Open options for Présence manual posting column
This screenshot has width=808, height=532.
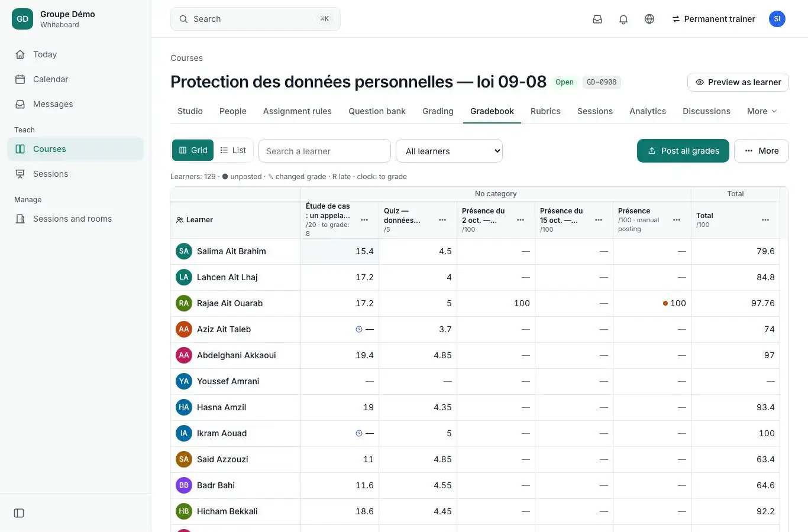677,220
